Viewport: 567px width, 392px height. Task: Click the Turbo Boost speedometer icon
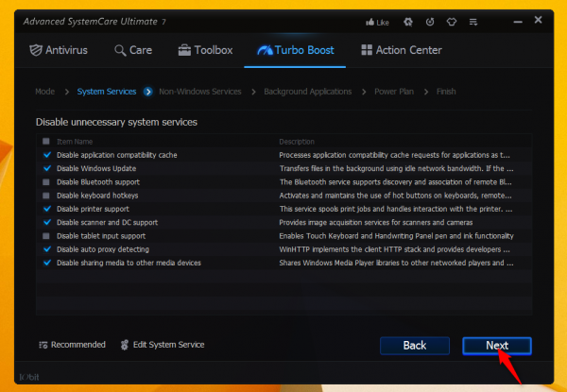coord(265,50)
